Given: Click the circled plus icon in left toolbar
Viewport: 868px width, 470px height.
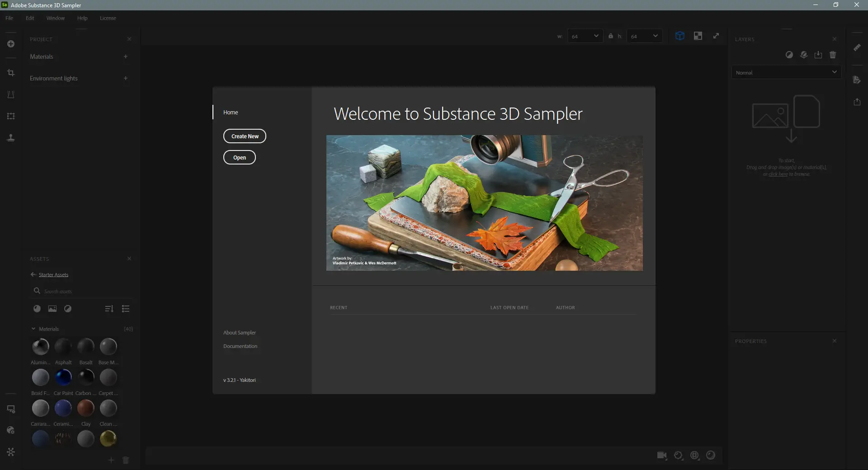Looking at the screenshot, I should 11,44.
